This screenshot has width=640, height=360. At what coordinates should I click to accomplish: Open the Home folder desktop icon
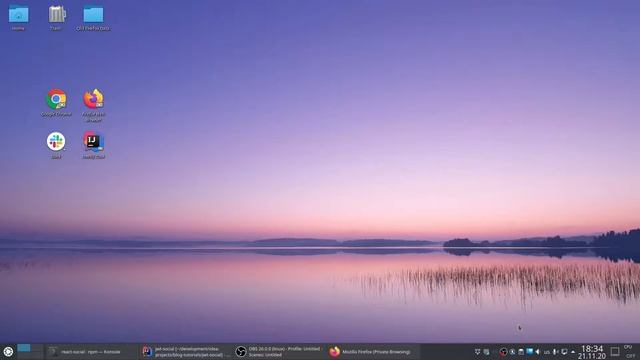[x=18, y=18]
